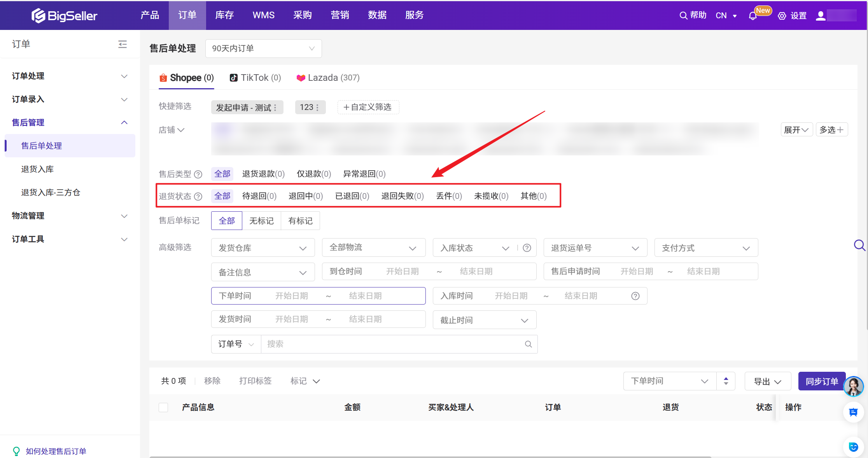Open 产品 top menu

[150, 15]
